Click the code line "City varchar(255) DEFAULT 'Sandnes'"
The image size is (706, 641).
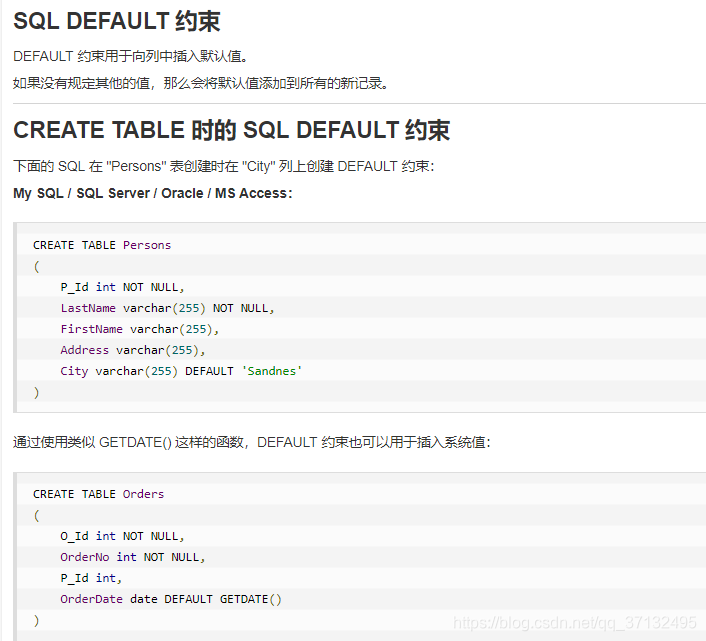[181, 371]
